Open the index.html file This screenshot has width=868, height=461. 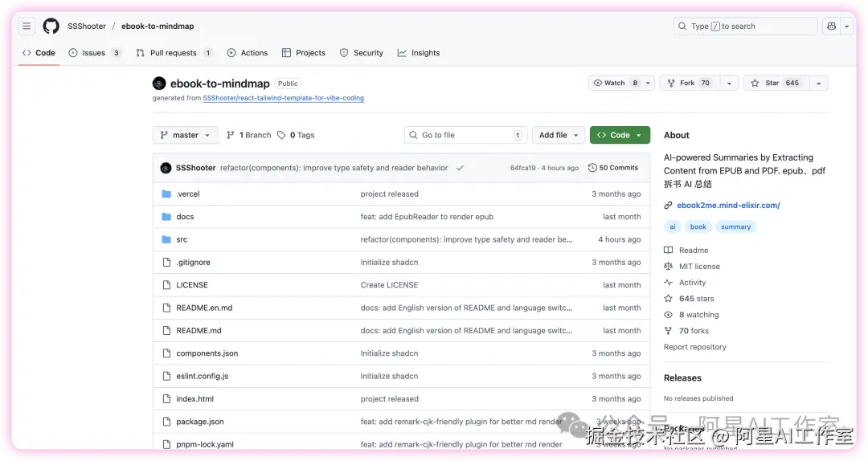click(x=194, y=398)
